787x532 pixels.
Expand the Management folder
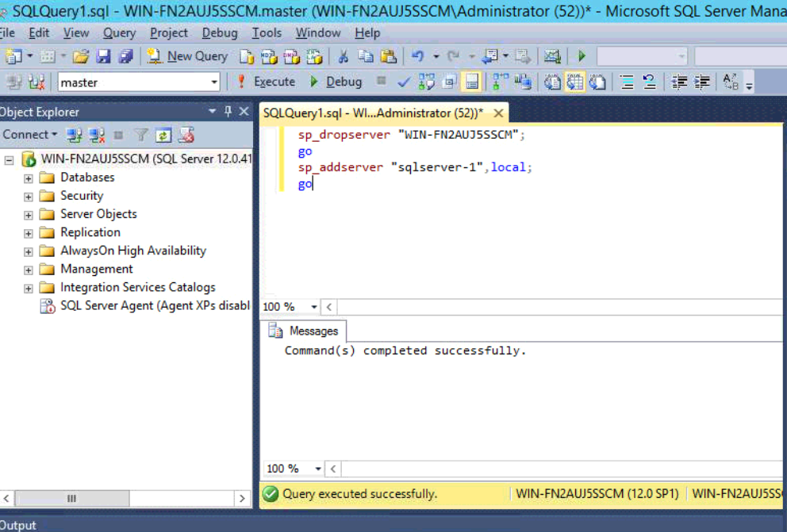[x=28, y=270]
